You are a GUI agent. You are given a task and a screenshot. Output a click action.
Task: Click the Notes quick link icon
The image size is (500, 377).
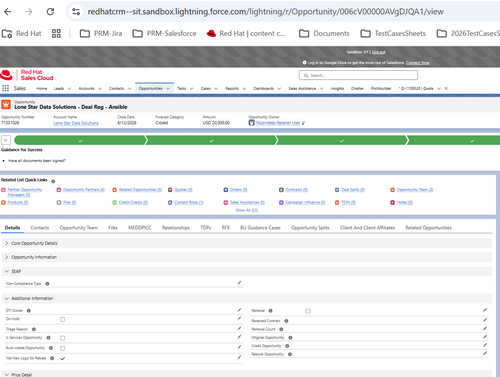[x=392, y=202]
